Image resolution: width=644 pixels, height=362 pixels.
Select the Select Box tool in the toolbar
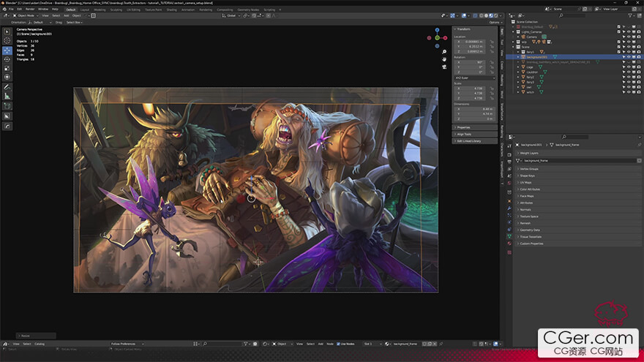coord(7,31)
